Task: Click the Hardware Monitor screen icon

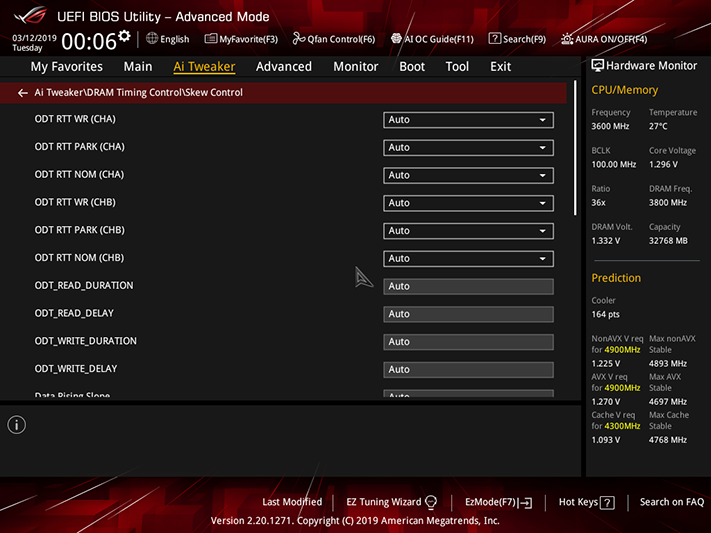Action: [x=598, y=65]
